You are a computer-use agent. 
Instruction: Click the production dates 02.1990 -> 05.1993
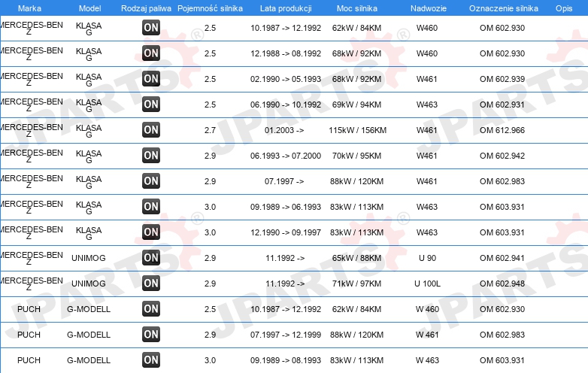click(286, 79)
